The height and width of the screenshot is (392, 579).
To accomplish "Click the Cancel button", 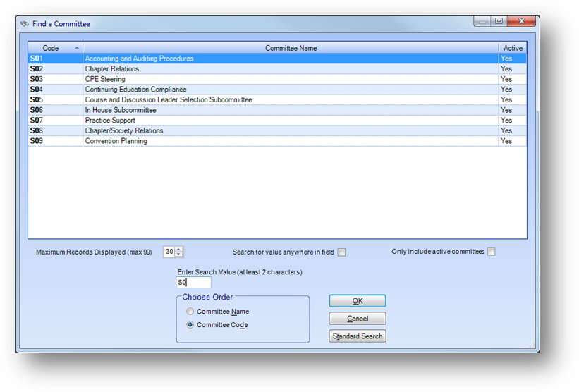I will (x=357, y=319).
